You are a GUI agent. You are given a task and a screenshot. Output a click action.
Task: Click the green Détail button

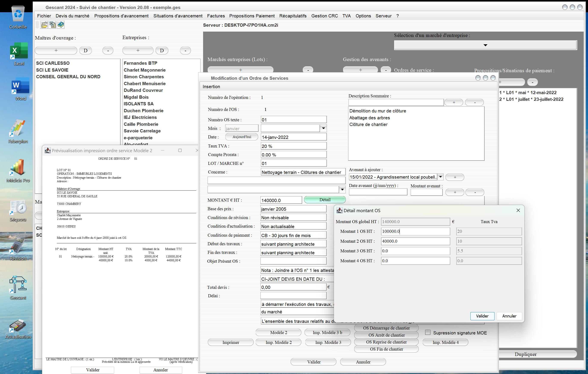[325, 200]
